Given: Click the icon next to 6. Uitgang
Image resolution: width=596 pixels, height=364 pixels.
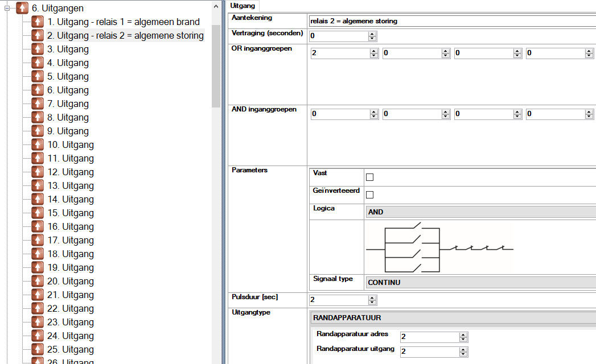Looking at the screenshot, I should pos(38,90).
